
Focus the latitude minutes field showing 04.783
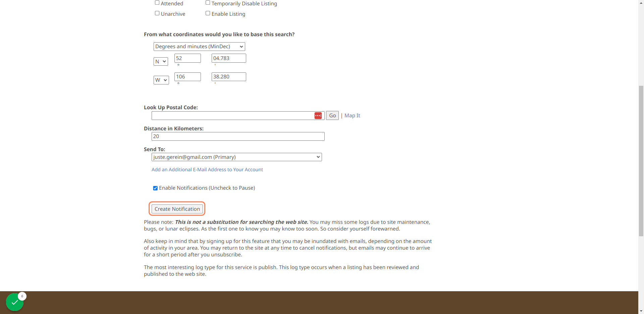[229, 58]
